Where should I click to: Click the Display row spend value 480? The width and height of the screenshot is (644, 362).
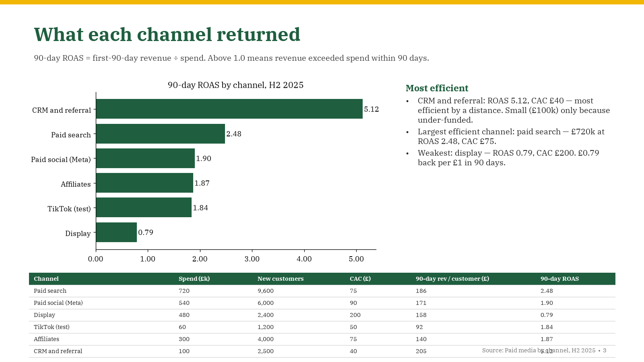coord(184,315)
